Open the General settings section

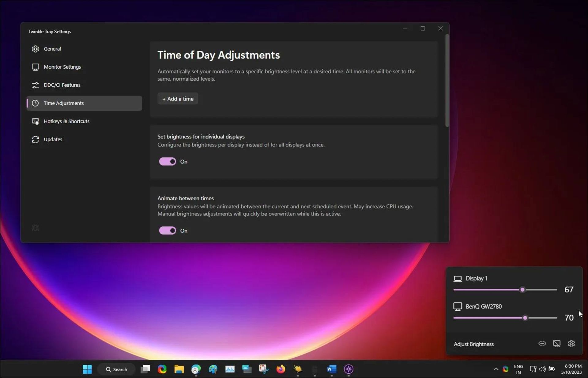tap(52, 49)
